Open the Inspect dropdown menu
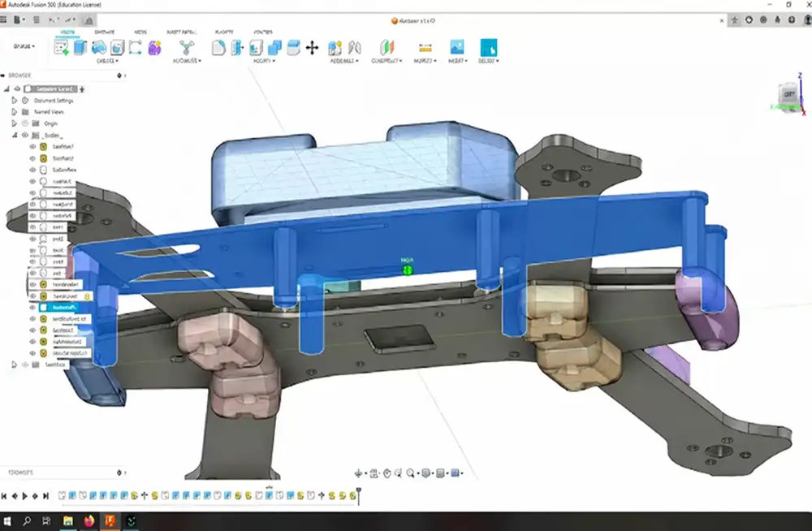 425,61
